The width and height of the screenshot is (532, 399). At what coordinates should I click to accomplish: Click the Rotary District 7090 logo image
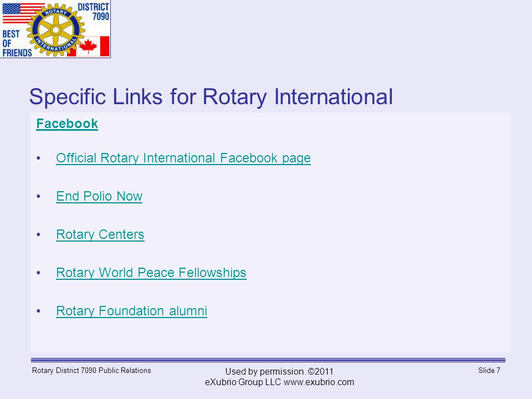tap(55, 29)
